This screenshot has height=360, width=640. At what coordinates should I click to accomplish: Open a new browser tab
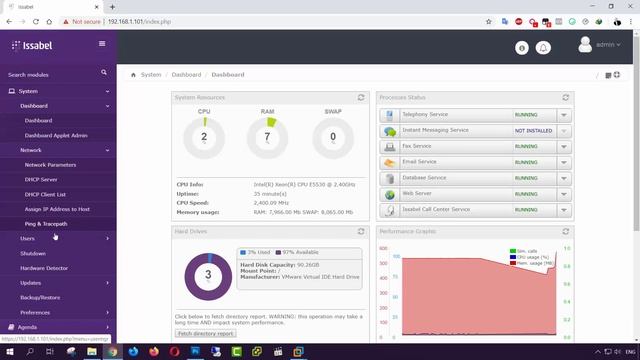pos(112,7)
